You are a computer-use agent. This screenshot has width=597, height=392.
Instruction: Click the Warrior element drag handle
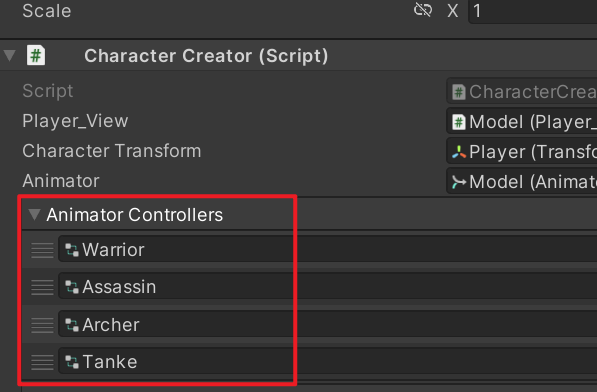(x=42, y=250)
